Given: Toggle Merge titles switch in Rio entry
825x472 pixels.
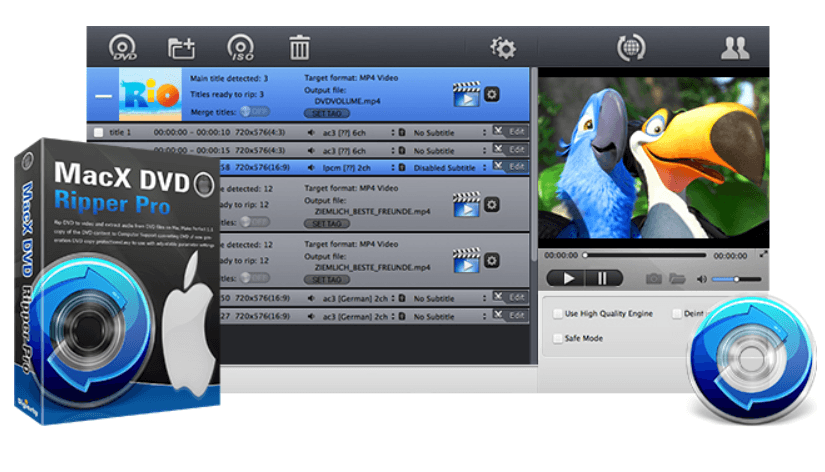Looking at the screenshot, I should tap(255, 112).
